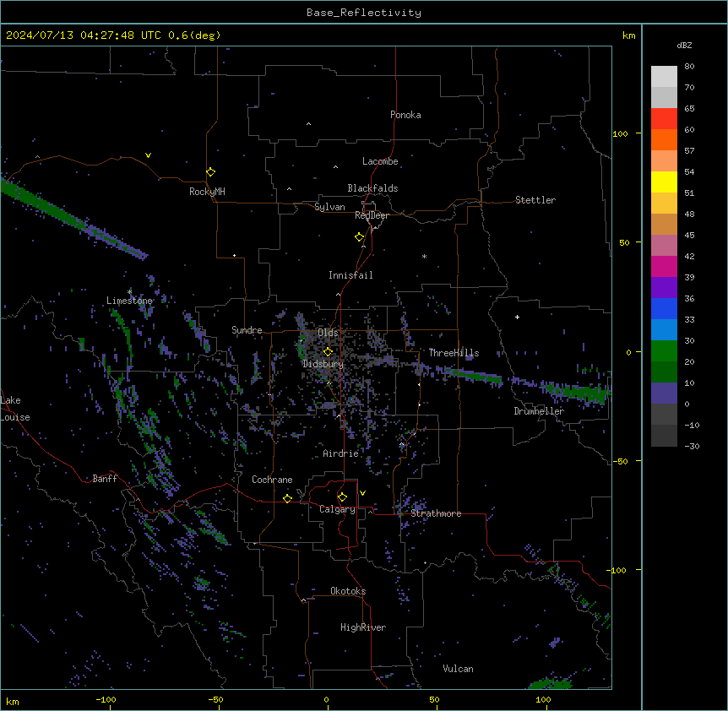The width and height of the screenshot is (728, 711).
Task: Click the yellow diamond marker above RockyMH
Action: [210, 172]
